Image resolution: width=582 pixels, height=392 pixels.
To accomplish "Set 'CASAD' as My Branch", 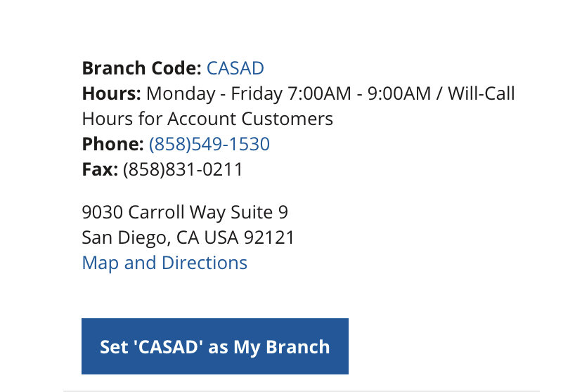I will (x=215, y=346).
